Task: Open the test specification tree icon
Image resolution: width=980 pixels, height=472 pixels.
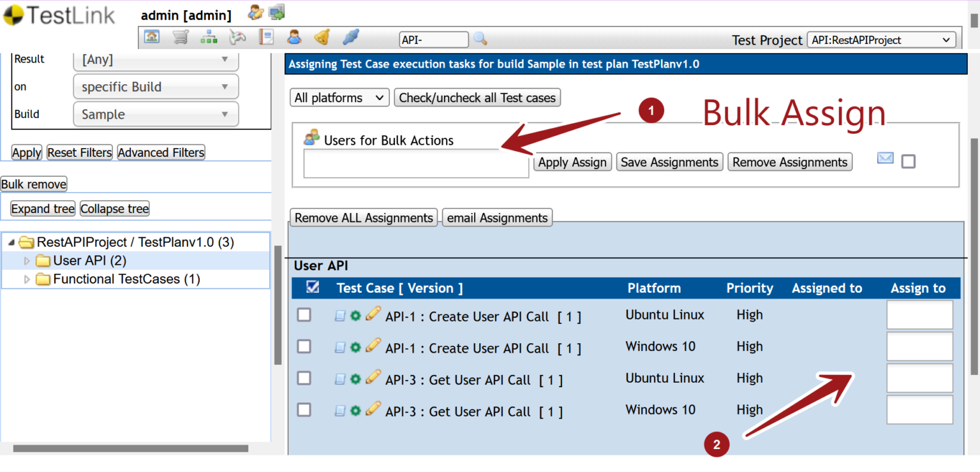Action: [x=209, y=36]
